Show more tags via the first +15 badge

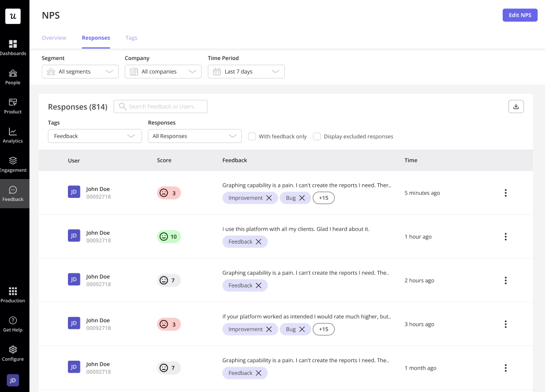323,198
